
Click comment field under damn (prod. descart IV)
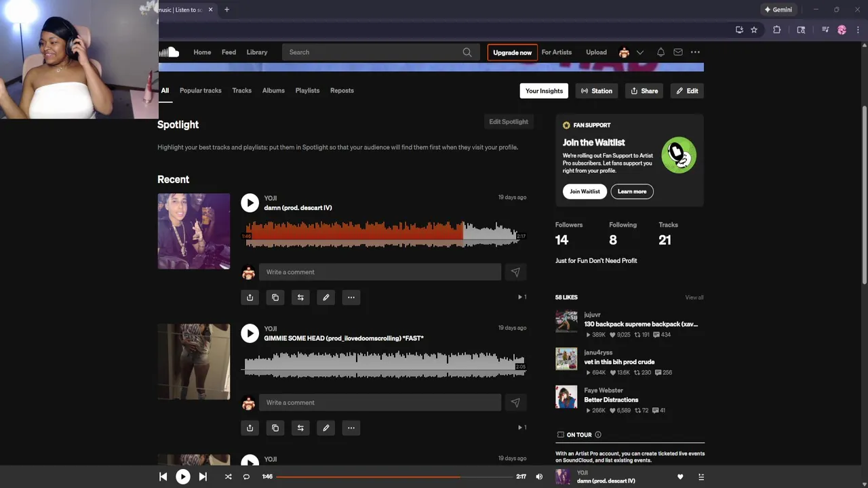tap(380, 272)
